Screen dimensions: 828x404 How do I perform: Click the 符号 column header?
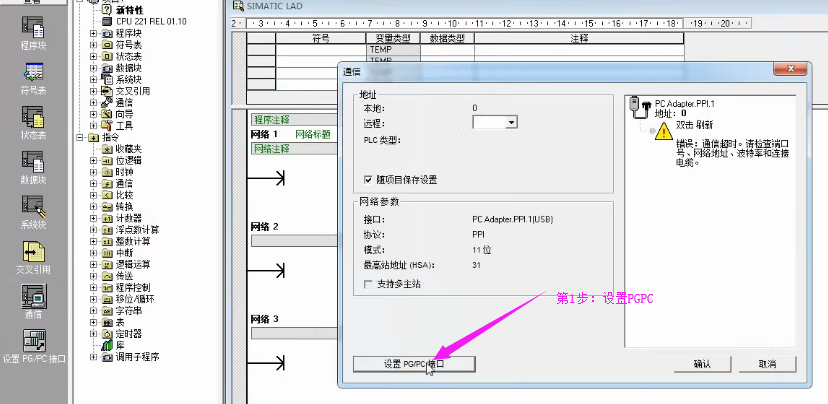321,38
